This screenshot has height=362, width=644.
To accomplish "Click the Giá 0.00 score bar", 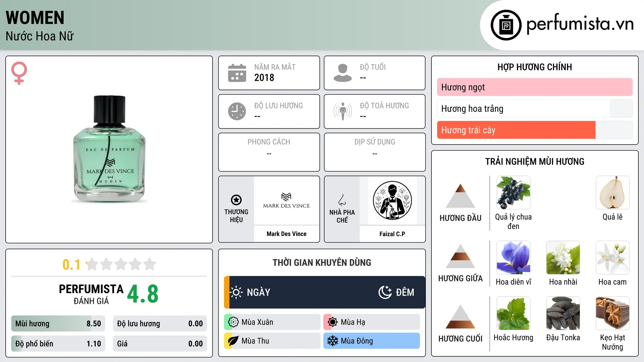I will [x=160, y=344].
